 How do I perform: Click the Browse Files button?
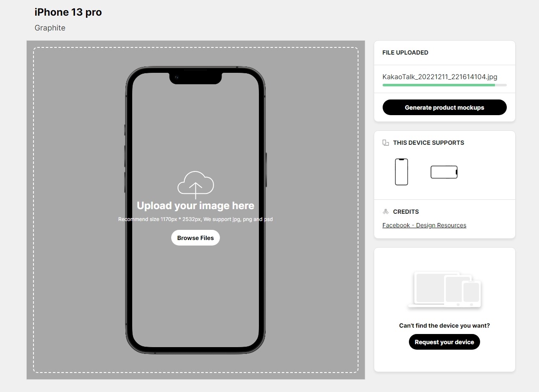pos(195,238)
